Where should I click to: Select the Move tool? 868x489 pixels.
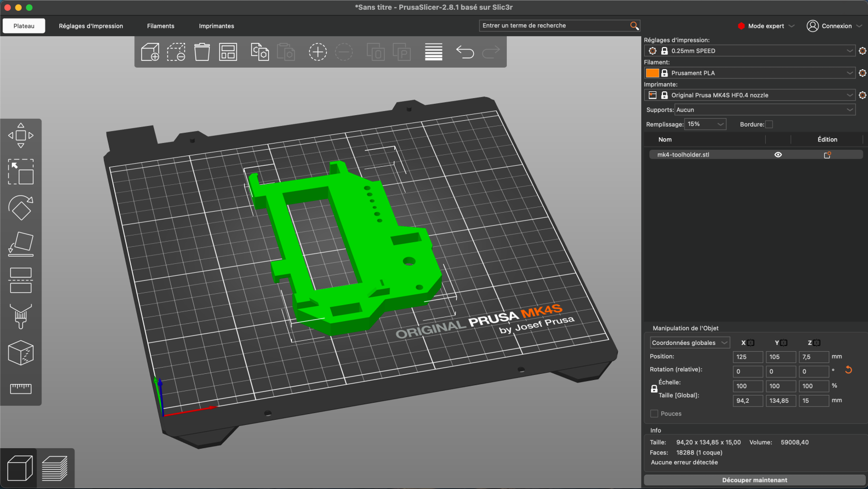coord(21,135)
